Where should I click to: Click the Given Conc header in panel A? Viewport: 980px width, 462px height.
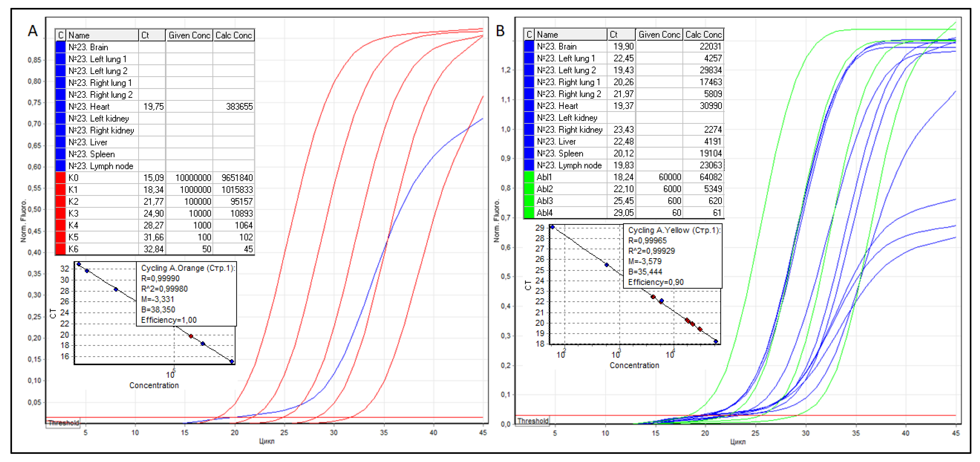pyautogui.click(x=189, y=35)
